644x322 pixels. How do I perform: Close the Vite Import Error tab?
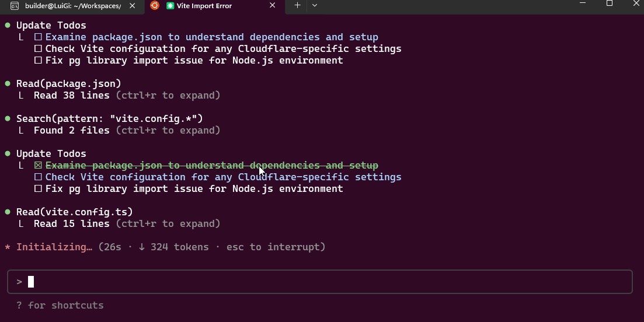(x=272, y=5)
